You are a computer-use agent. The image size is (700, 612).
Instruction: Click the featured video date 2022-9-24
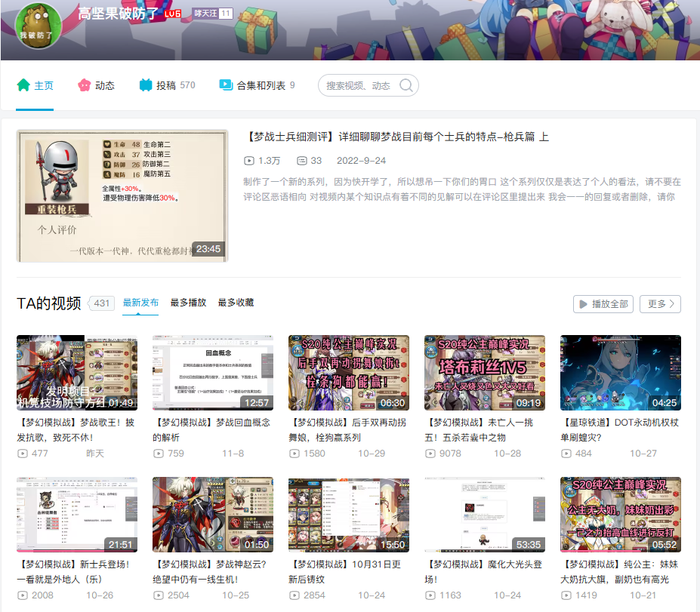point(361,161)
